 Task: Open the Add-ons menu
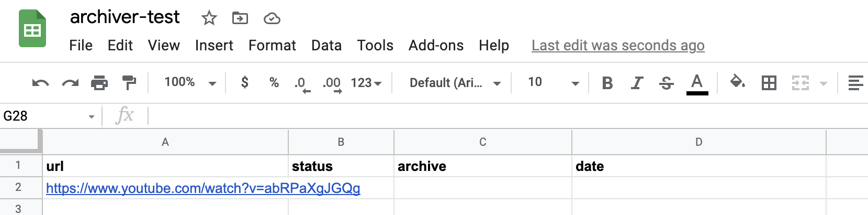click(436, 46)
